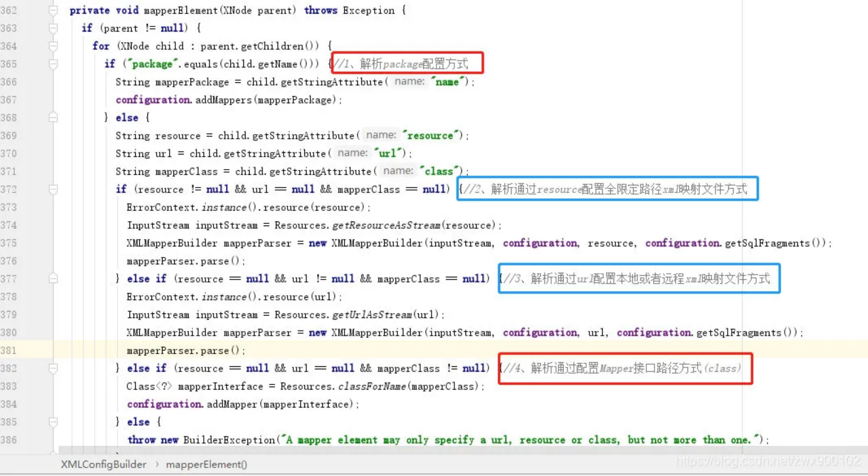Open the mapperElement() breadcrumb item
This screenshot has width=868, height=476.
click(x=206, y=464)
